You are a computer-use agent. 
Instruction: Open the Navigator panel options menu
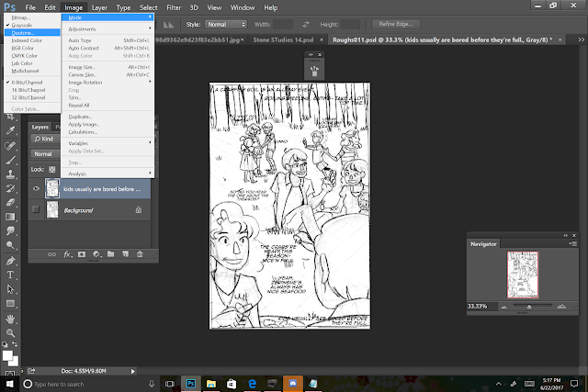click(x=573, y=243)
